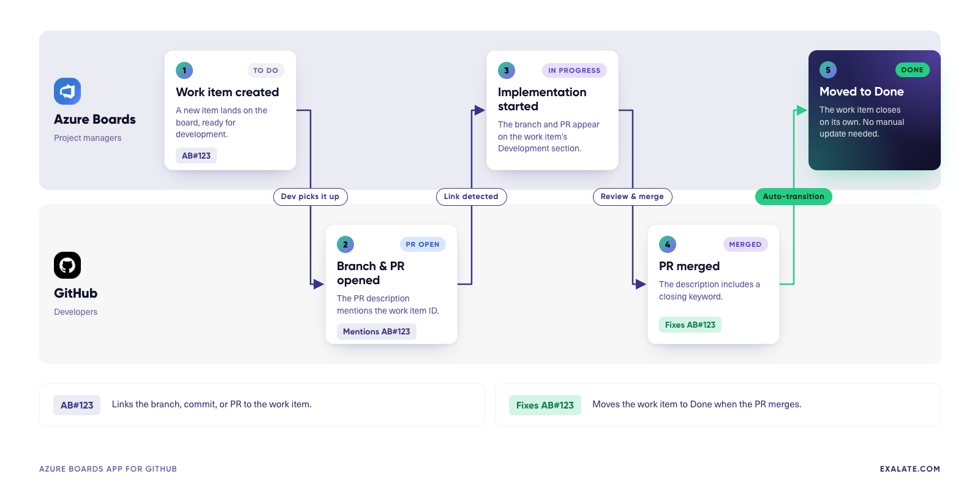Click the GitHub octocat logo icon
The image size is (980, 490).
coord(67,265)
